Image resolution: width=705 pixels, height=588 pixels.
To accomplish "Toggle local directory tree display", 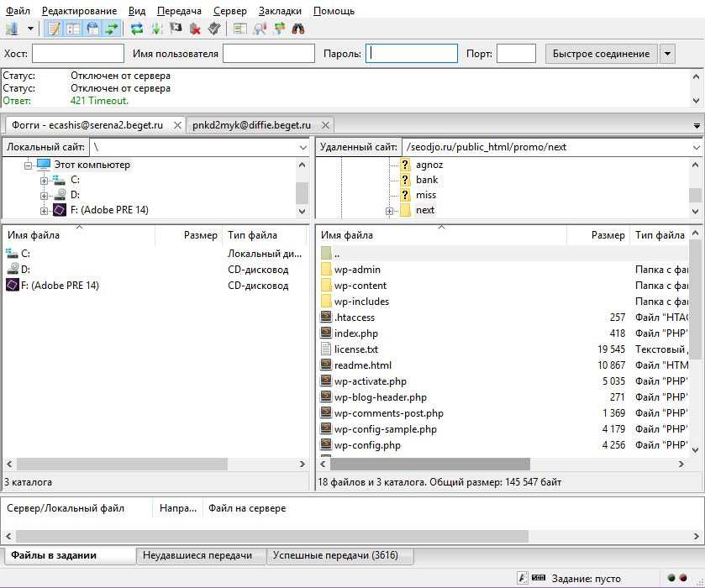I will click(x=73, y=29).
